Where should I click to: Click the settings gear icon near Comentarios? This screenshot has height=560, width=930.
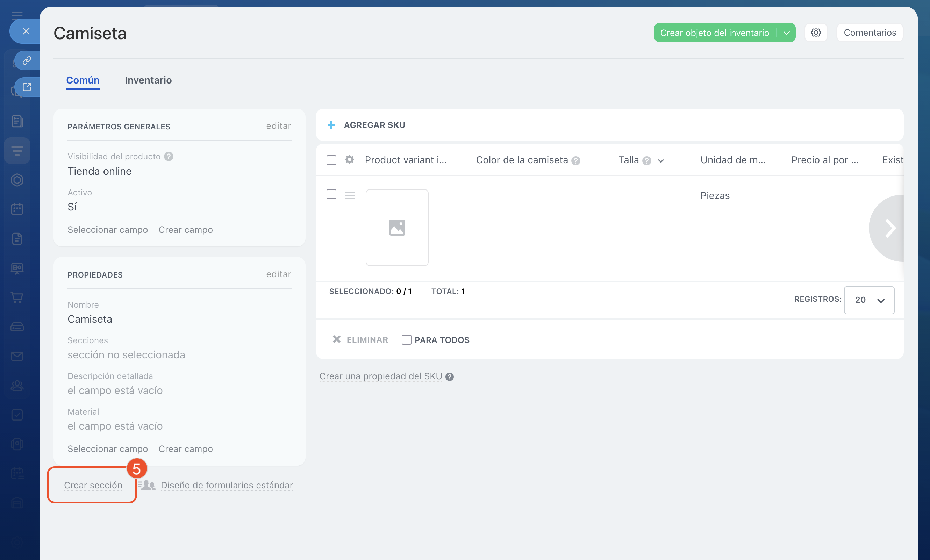816,33
